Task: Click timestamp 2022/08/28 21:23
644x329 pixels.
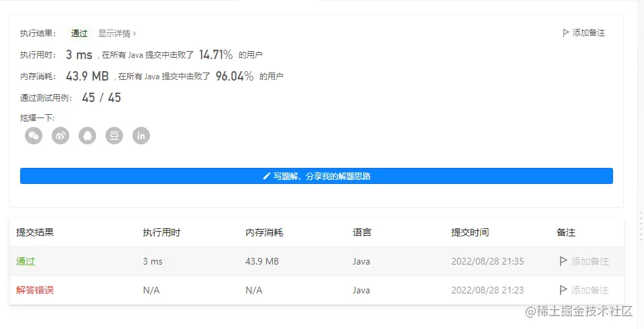Action: (x=487, y=290)
